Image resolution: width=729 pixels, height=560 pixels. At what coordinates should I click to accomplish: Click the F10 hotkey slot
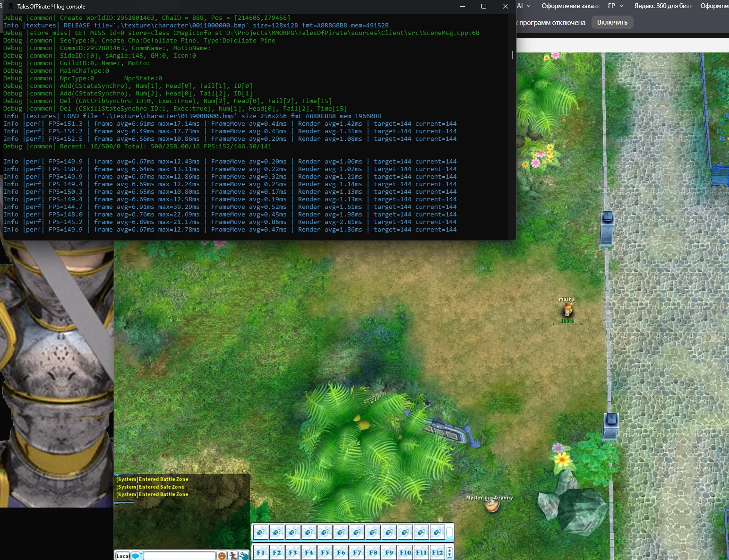[x=405, y=552]
